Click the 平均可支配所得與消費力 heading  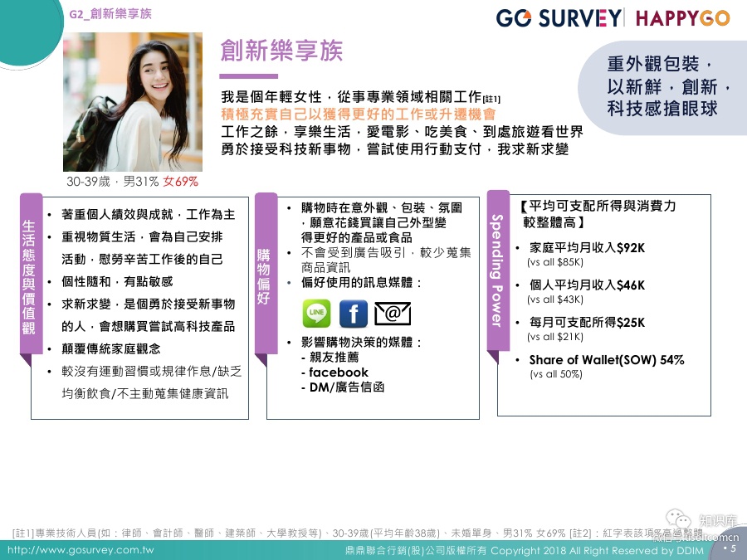point(598,214)
